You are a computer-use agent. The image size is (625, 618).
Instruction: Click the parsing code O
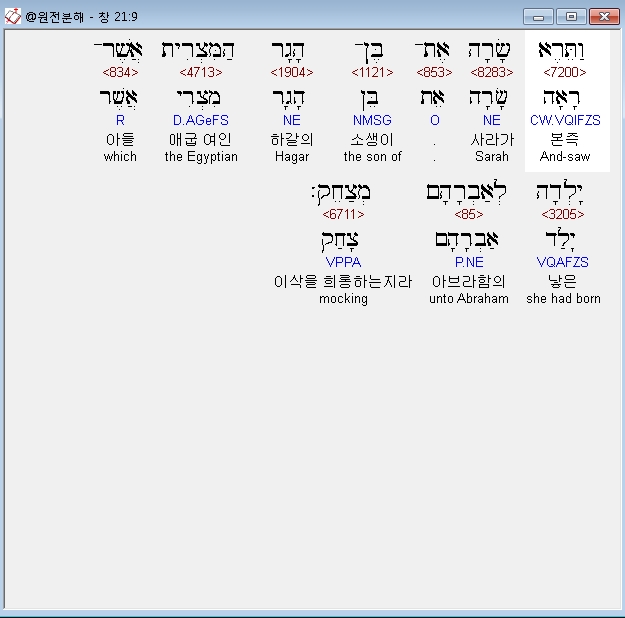pos(434,120)
